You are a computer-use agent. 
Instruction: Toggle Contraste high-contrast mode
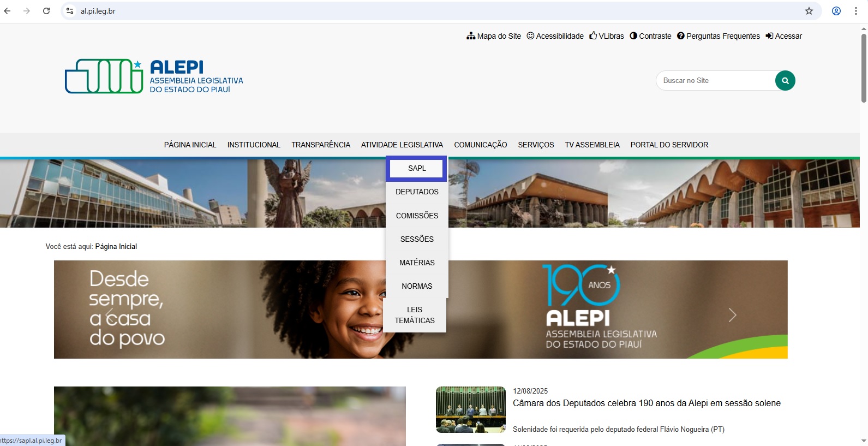(650, 36)
